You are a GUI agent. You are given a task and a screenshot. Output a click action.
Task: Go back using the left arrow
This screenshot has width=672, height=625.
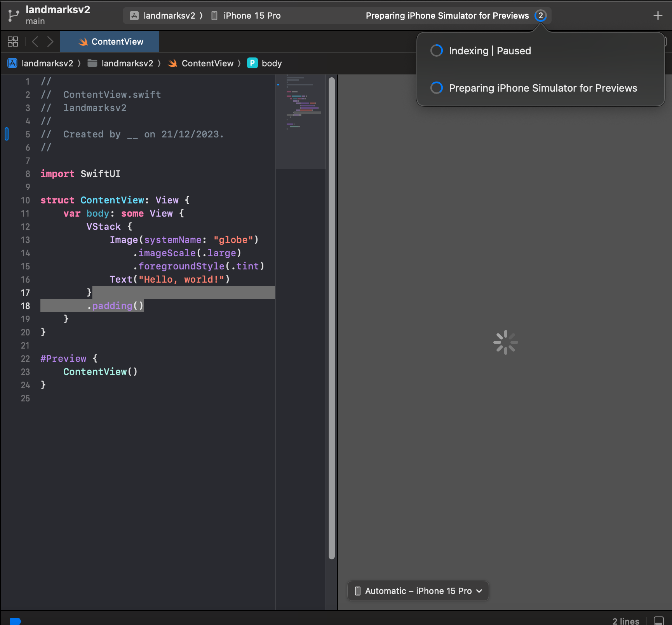coord(35,42)
